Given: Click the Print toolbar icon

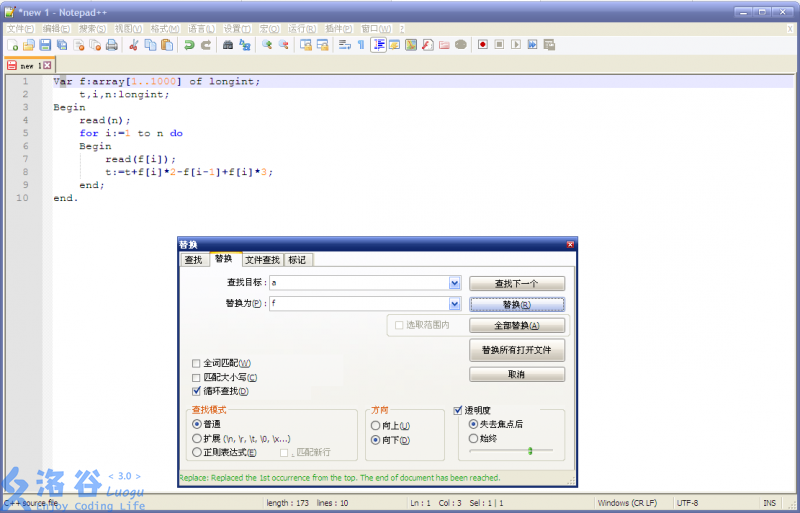Looking at the screenshot, I should coord(112,45).
